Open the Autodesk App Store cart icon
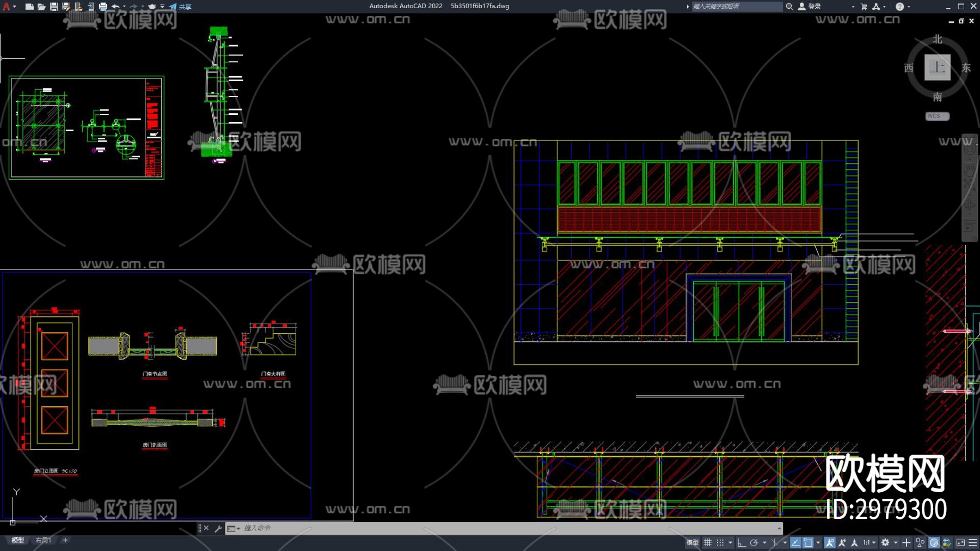 (864, 7)
